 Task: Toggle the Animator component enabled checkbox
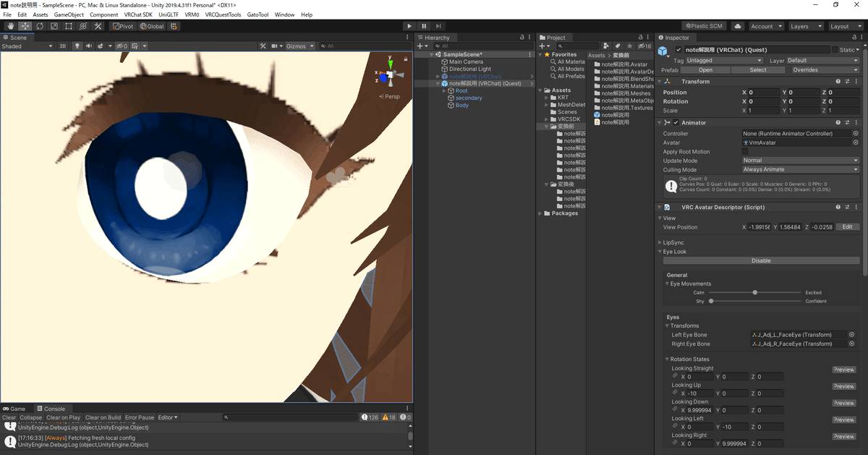click(x=676, y=122)
